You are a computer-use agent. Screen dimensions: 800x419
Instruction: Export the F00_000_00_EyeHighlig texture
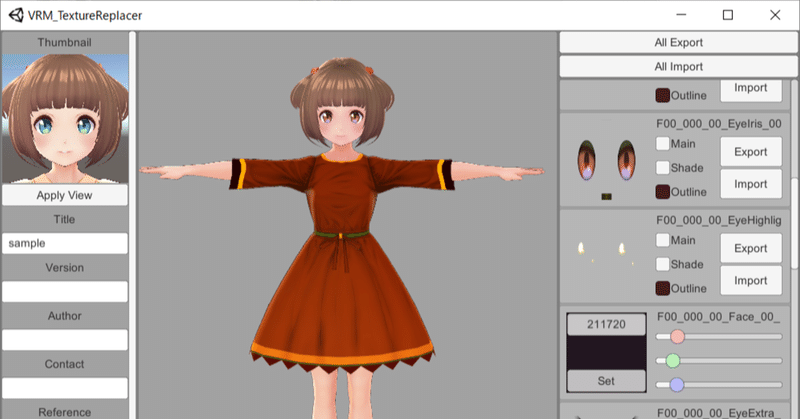pos(751,248)
